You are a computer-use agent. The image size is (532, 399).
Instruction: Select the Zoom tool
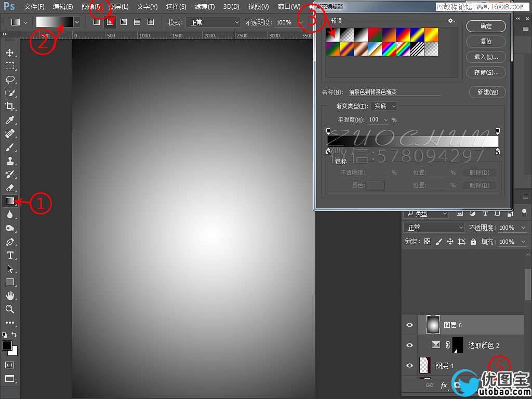[x=10, y=309]
